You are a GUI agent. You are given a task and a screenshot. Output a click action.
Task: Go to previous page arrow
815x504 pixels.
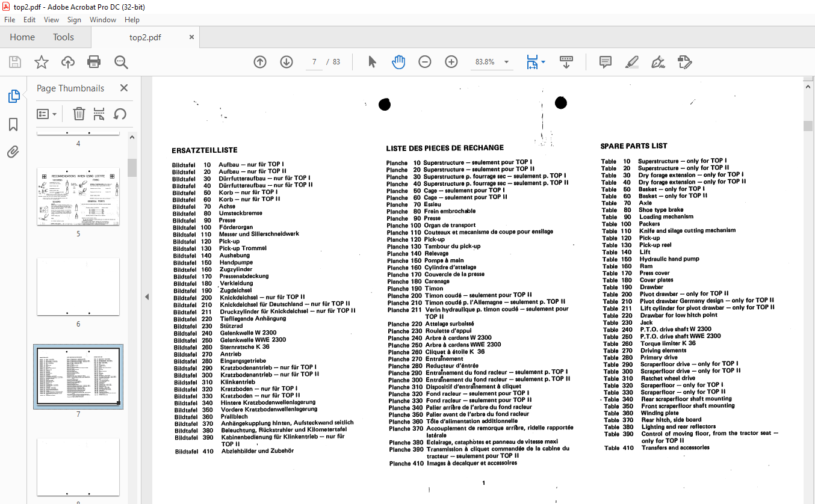pos(260,62)
